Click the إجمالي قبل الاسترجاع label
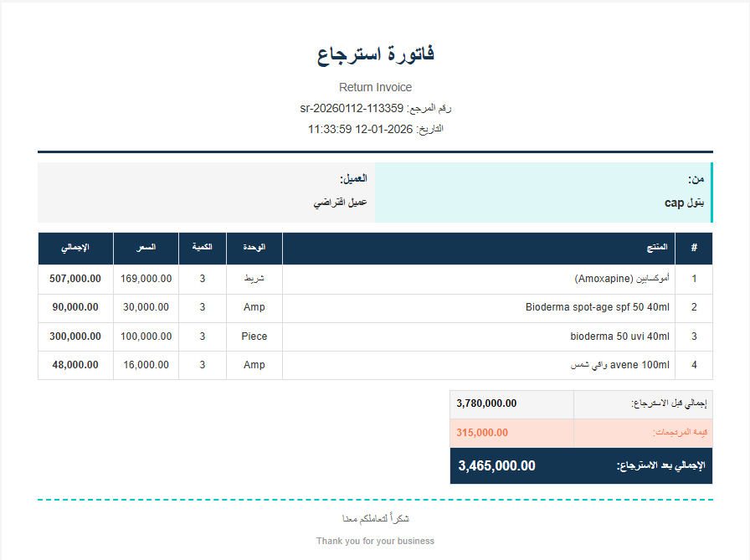 669,403
